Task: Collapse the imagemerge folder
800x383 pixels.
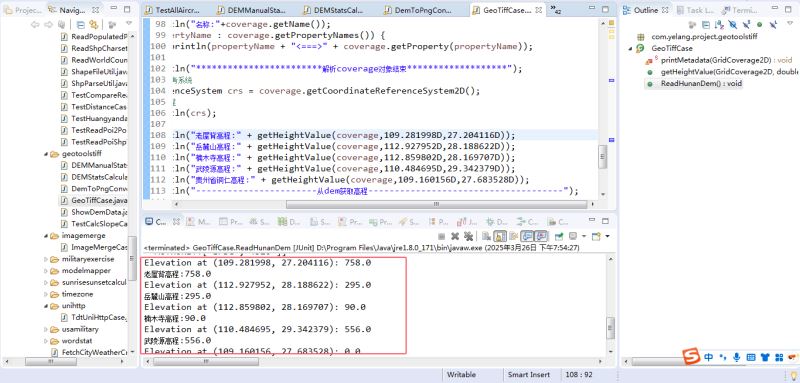Action: click(46, 236)
